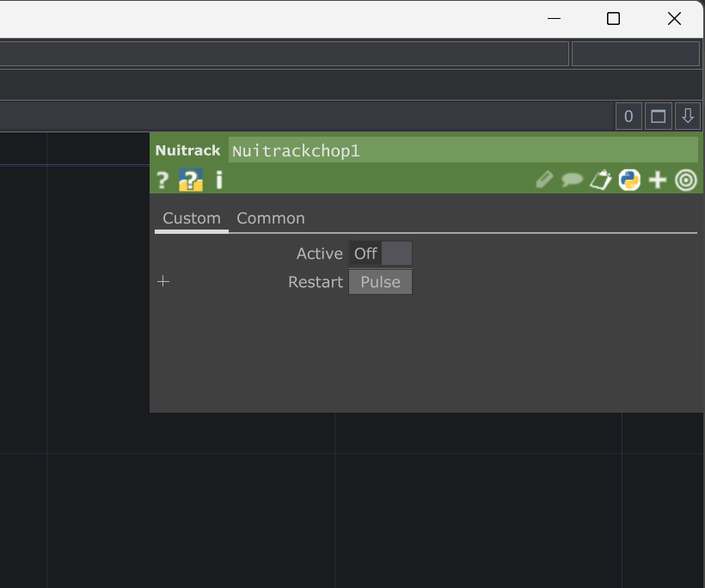Click the round Python logo icon
The image size is (705, 588).
[629, 180]
